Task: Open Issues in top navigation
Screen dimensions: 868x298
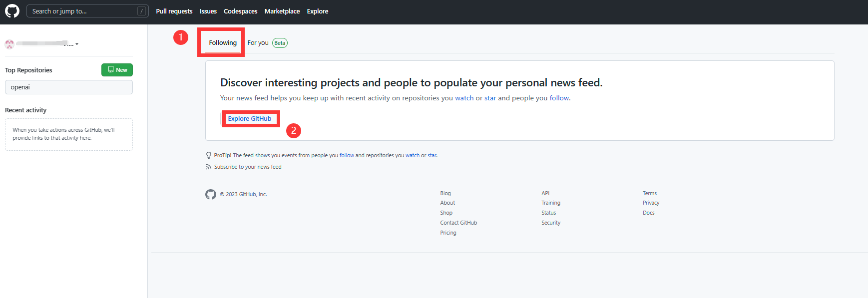Action: 208,11
